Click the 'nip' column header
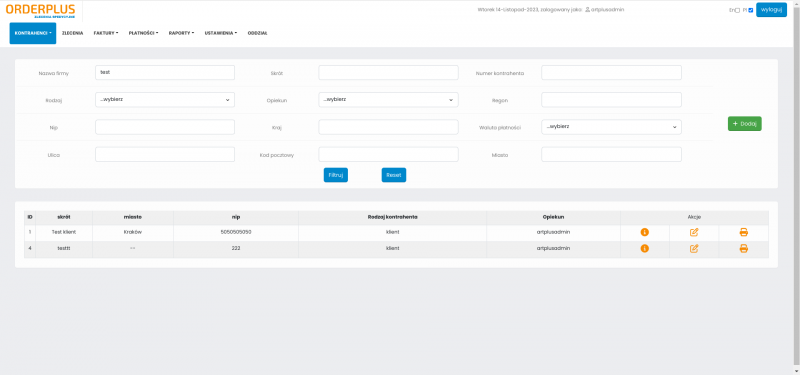This screenshot has width=800, height=375. [x=236, y=217]
